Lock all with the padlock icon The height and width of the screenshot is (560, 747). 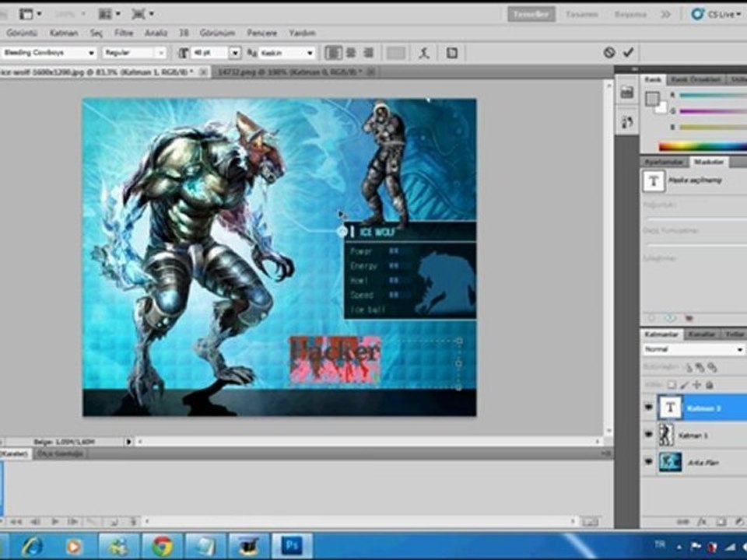click(x=710, y=385)
